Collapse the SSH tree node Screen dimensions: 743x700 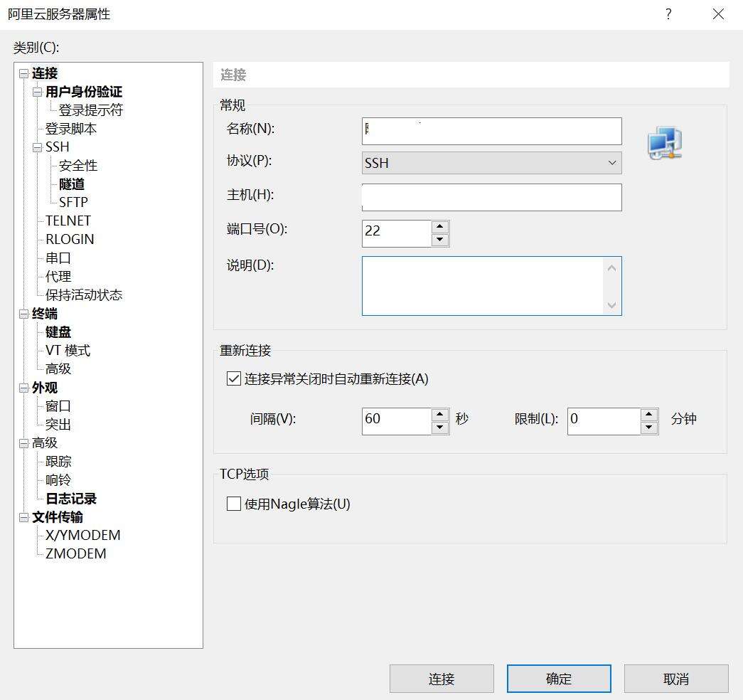(x=38, y=147)
